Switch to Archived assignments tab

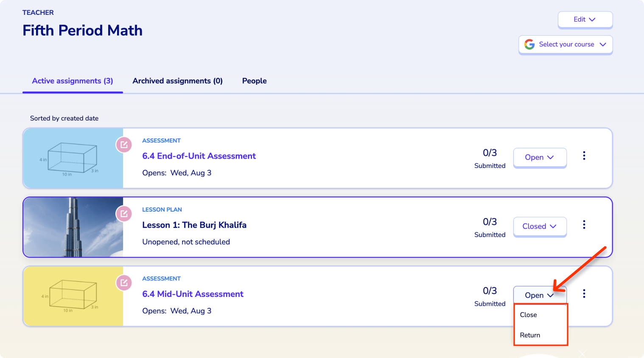click(x=177, y=81)
